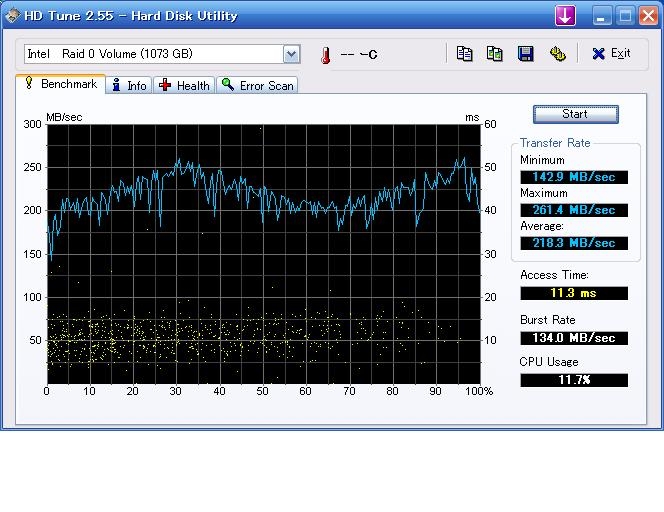664x512 pixels.
Task: Click the purple download arrow icon in title bar
Action: pos(565,16)
